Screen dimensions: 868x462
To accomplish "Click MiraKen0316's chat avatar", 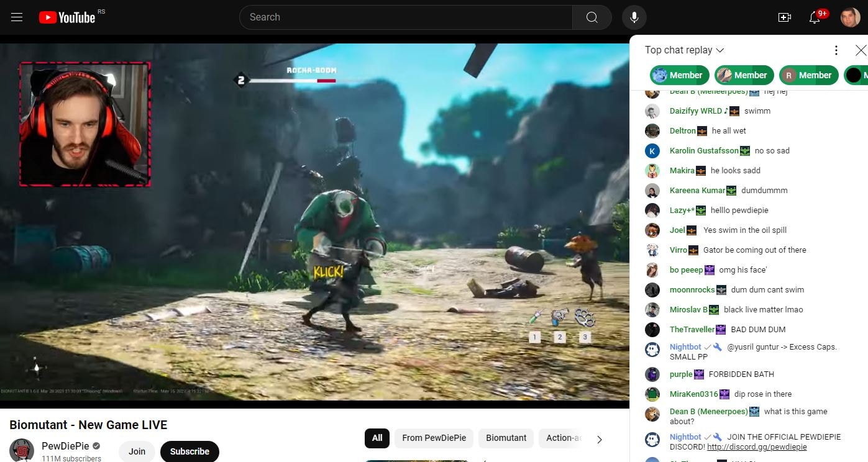I will pos(652,394).
